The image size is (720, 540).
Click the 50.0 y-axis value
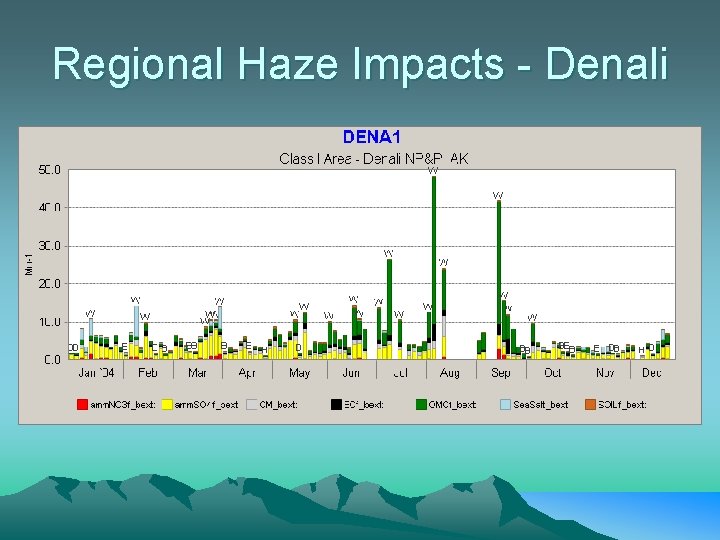50,170
